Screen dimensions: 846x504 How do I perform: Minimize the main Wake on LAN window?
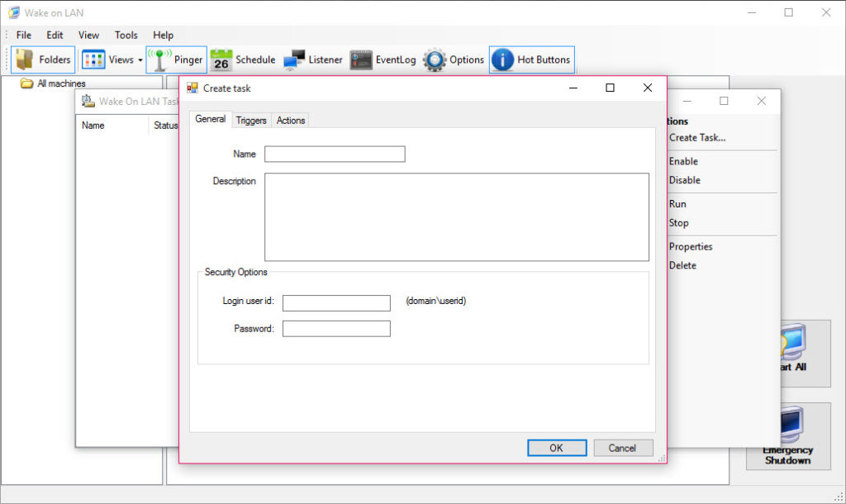752,12
